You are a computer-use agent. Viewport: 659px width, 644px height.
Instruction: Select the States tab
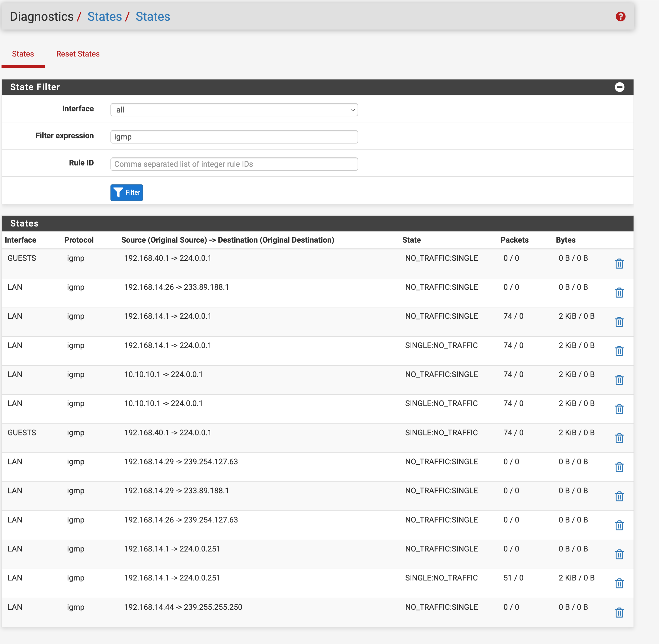tap(23, 54)
